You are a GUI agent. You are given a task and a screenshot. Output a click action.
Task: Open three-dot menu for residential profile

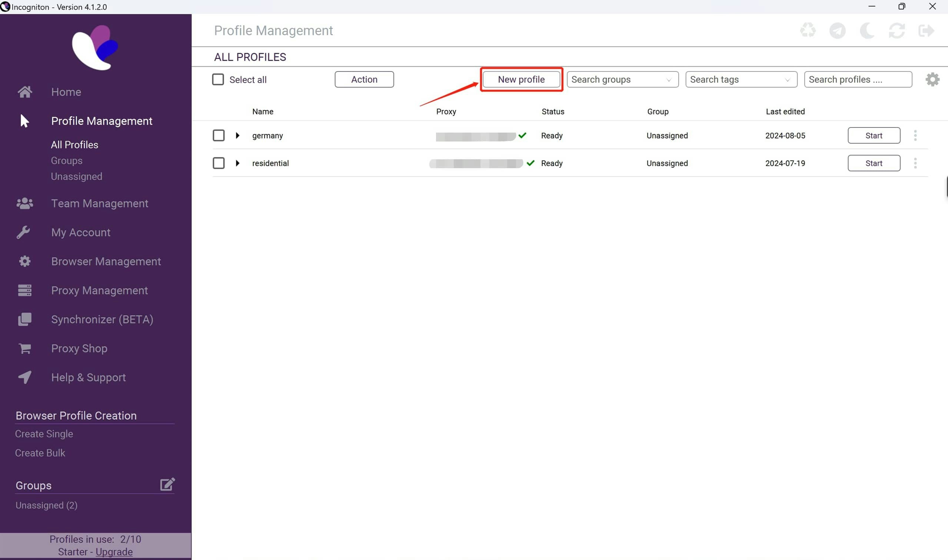click(x=915, y=163)
